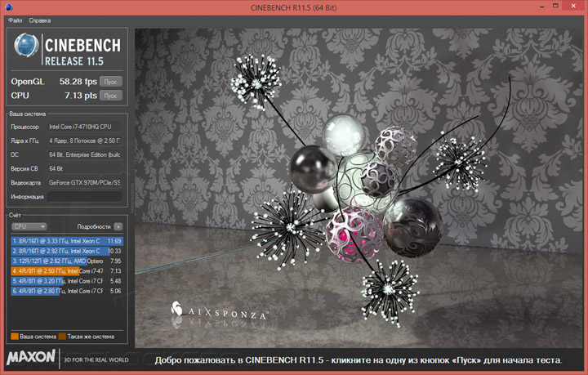
Task: Select ranking row 1 Intel Xeon 11.69
Action: pos(67,241)
